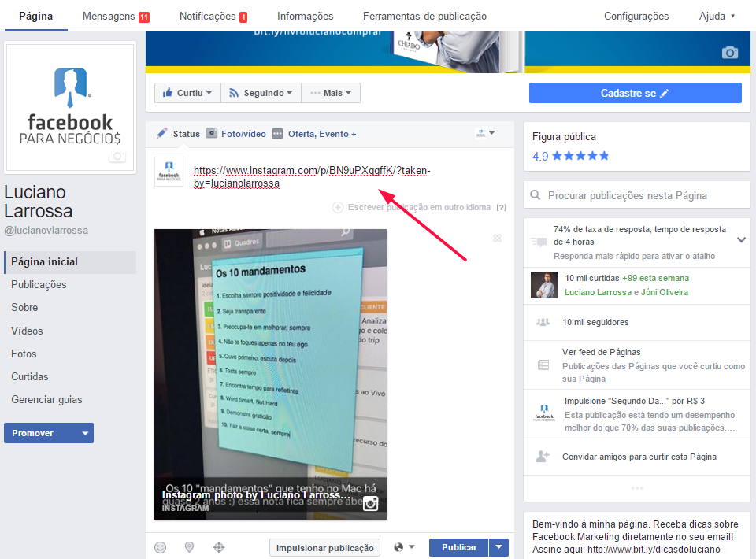Click Procurar publicações nesta Página search field
756x559 pixels.
[x=637, y=195]
